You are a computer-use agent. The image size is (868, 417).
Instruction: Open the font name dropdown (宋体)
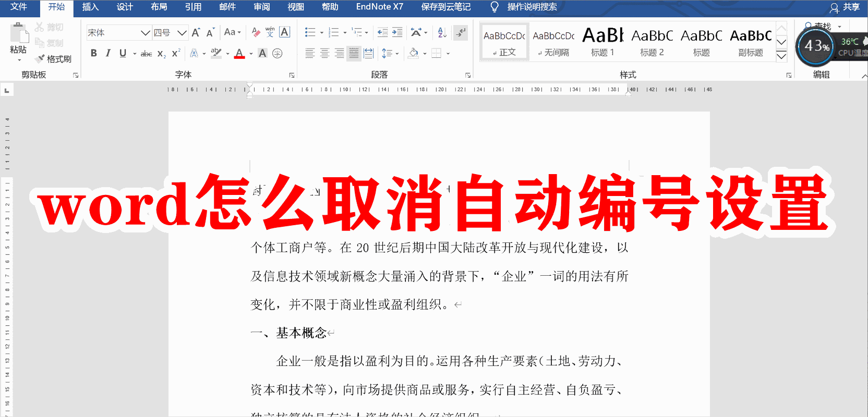[145, 33]
